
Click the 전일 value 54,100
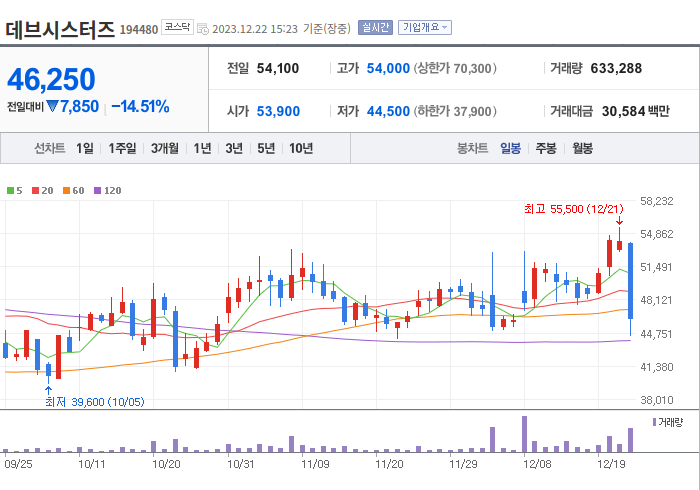278,68
